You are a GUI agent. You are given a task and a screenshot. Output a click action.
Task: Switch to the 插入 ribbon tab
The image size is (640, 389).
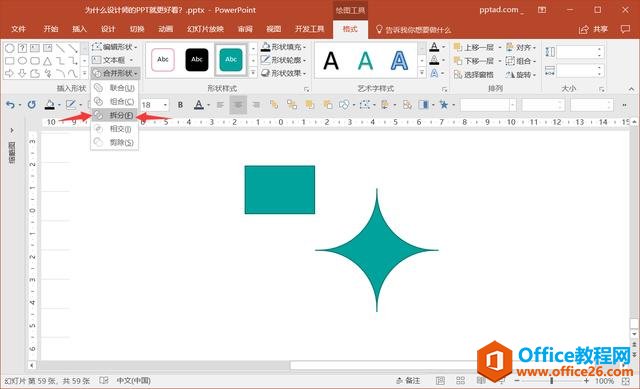click(x=79, y=29)
